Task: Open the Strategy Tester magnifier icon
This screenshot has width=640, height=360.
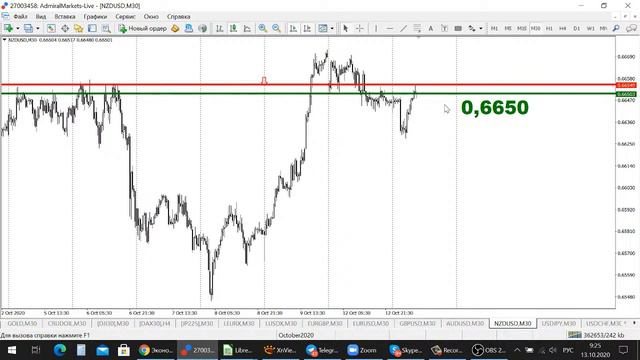Action: (106, 28)
